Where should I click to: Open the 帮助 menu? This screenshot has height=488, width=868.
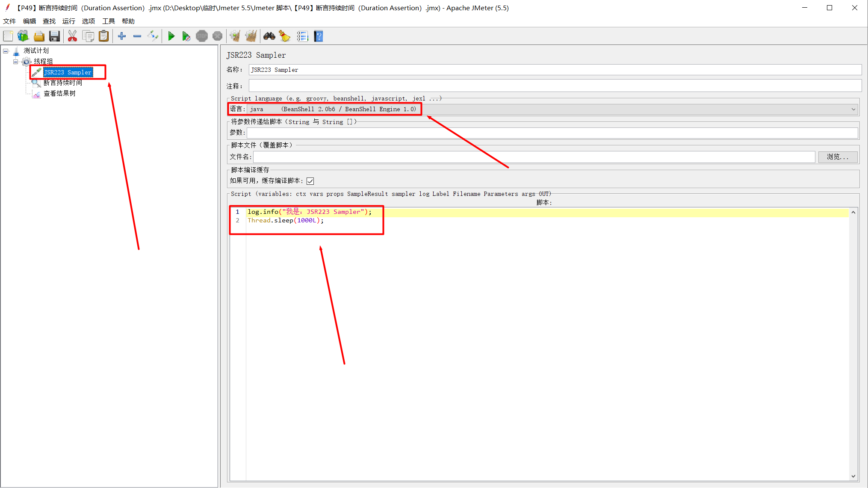point(128,21)
